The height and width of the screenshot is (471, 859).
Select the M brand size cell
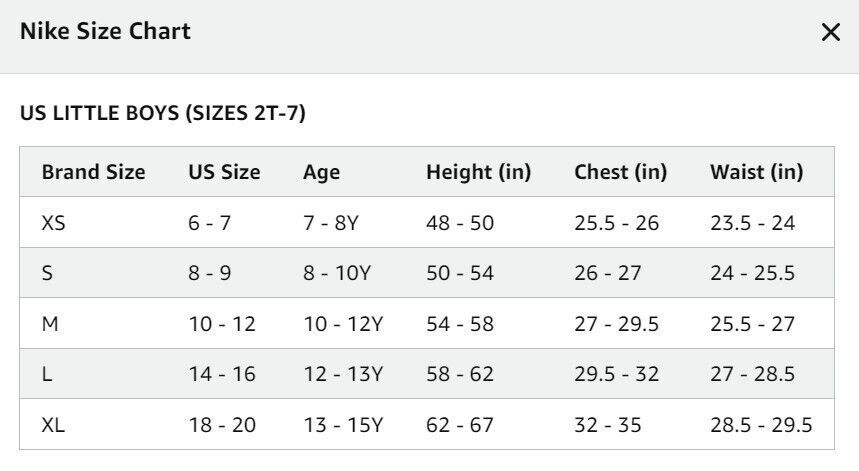tap(50, 324)
